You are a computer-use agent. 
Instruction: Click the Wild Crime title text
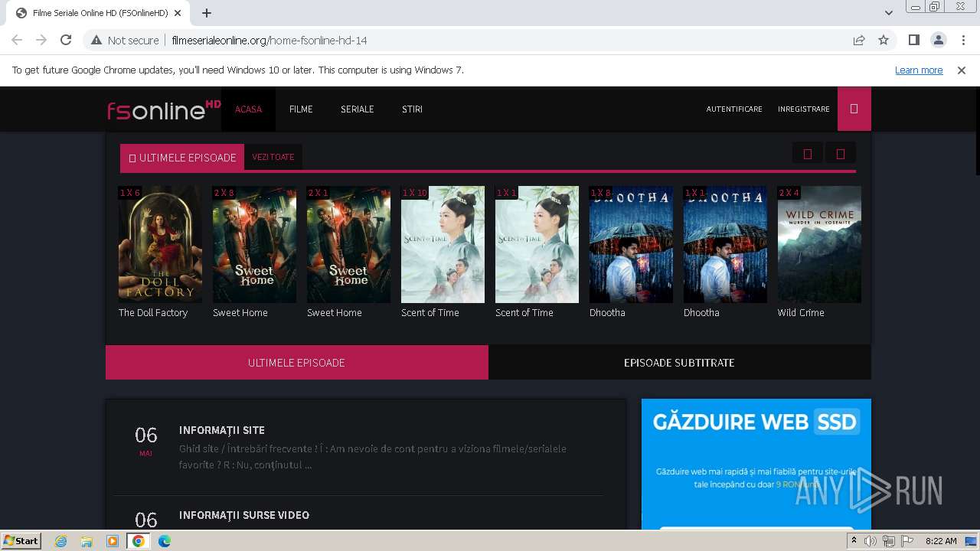[801, 312]
